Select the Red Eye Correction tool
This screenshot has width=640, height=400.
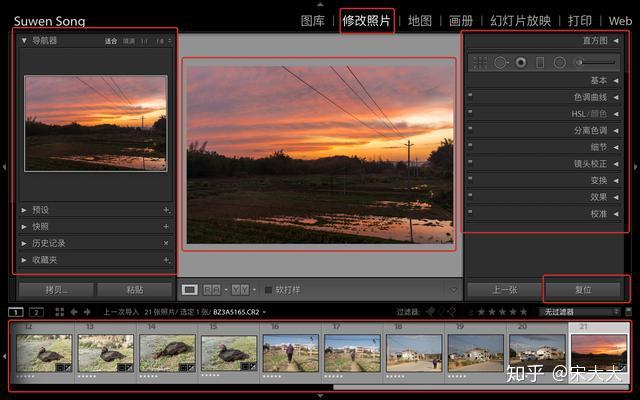(x=520, y=62)
